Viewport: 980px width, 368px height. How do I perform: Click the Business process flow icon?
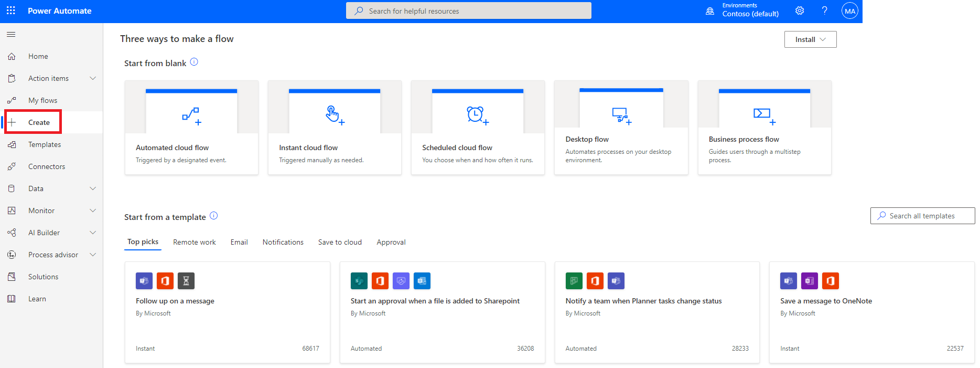(x=764, y=116)
